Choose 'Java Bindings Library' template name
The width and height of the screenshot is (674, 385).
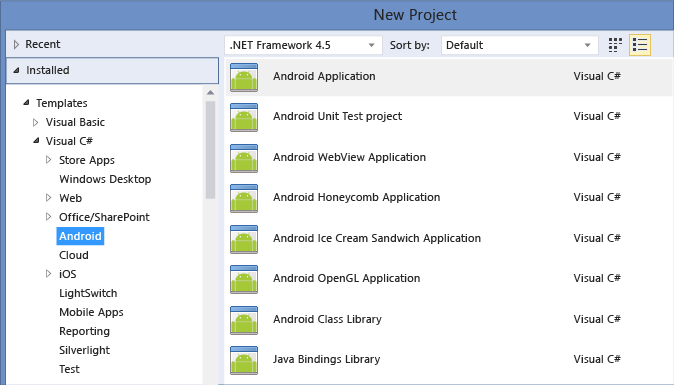(326, 359)
